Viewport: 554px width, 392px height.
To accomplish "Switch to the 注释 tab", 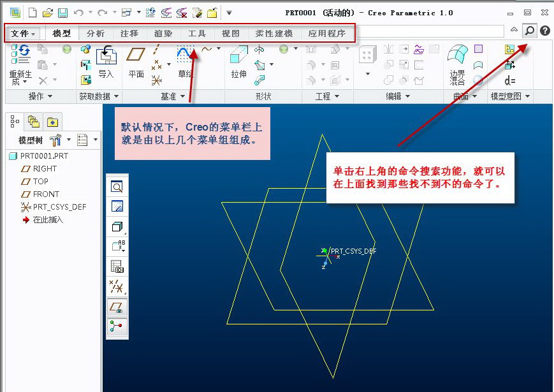I will [129, 33].
